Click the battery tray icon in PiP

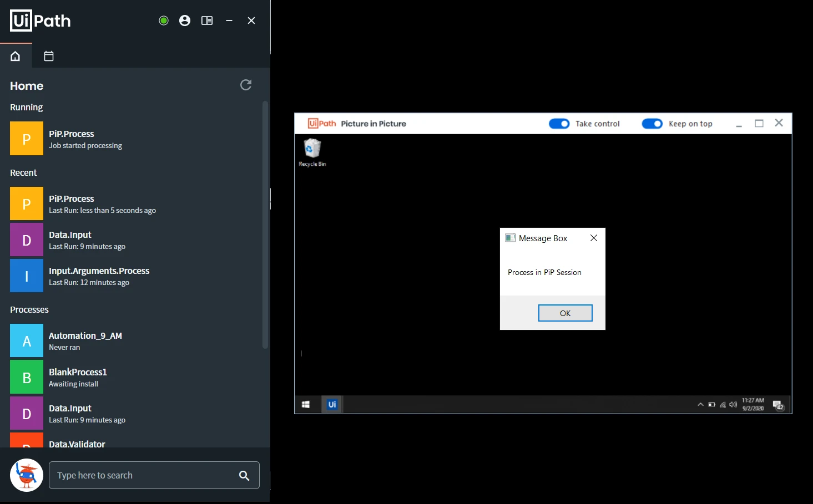coord(711,405)
